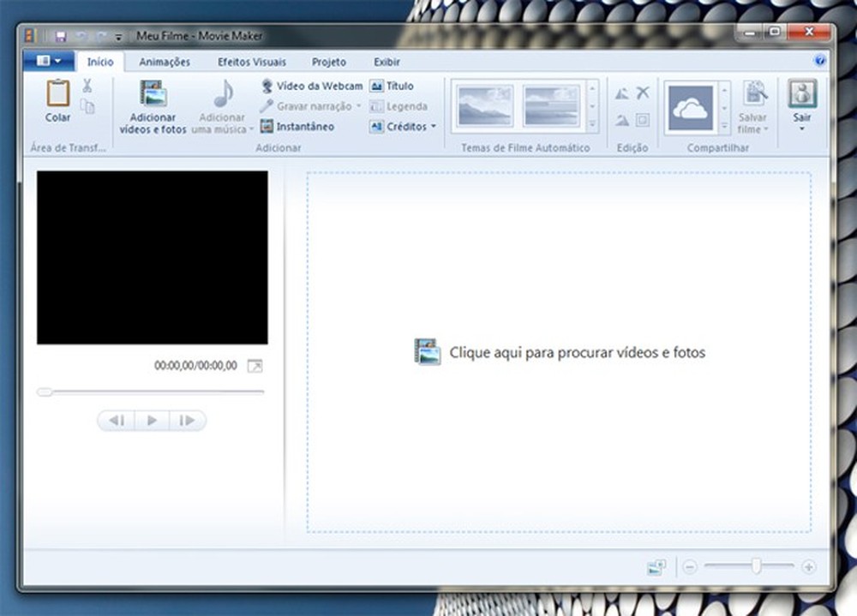Image resolution: width=857 pixels, height=616 pixels.
Task: Click the Save icon on quick access toolbar
Action: point(59,35)
